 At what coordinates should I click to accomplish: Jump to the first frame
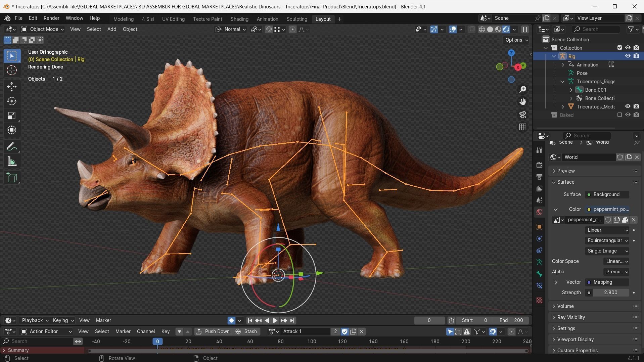coord(250,321)
